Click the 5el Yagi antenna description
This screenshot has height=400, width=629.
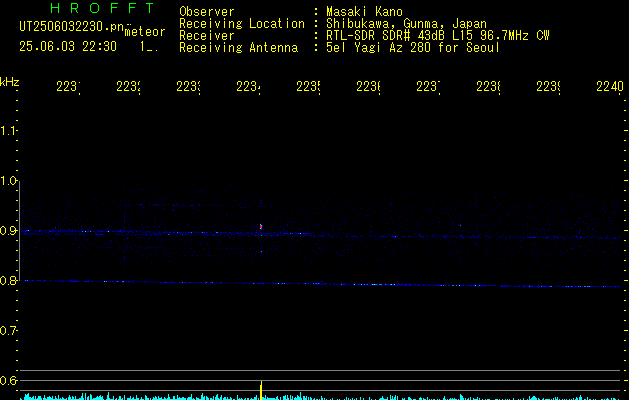(x=413, y=48)
